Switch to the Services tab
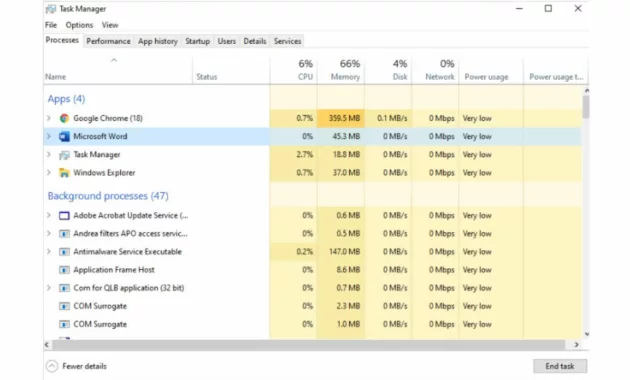The height and width of the screenshot is (380, 630). point(287,41)
